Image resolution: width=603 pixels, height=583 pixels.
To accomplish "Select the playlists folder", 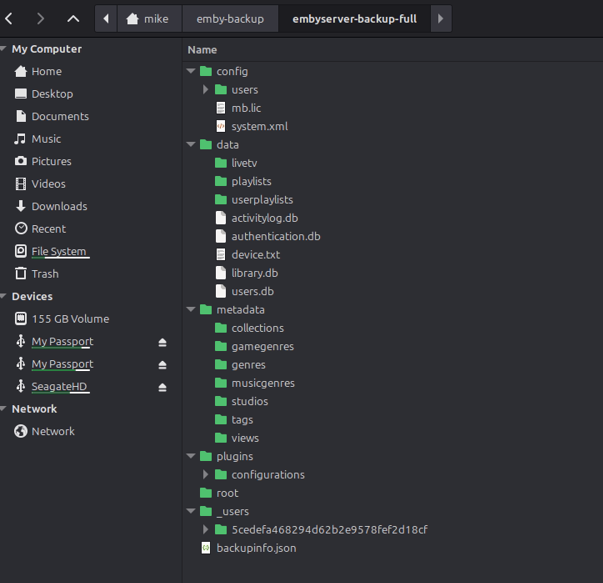I will pos(251,182).
